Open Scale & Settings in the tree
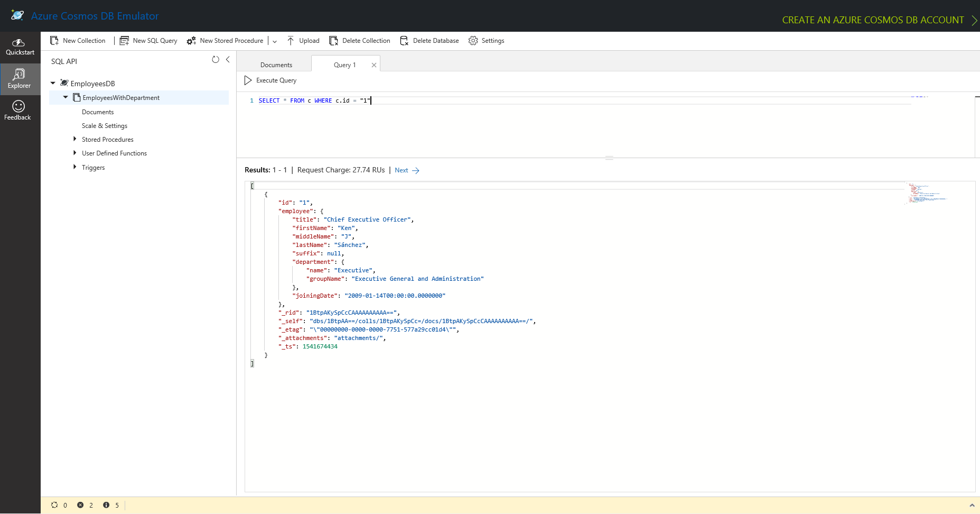Screen dimensions: 980x514 tap(105, 126)
